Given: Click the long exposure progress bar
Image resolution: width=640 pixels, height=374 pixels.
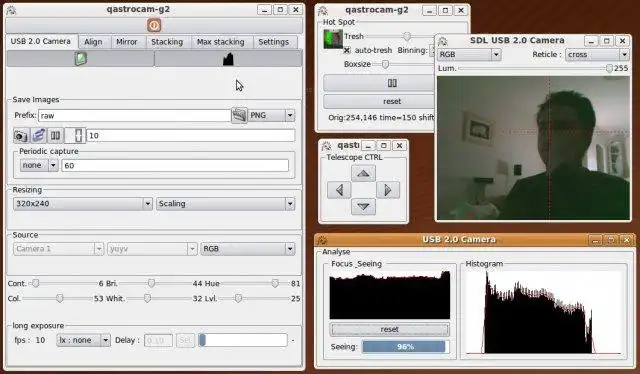Looking at the screenshot, I should [243, 340].
